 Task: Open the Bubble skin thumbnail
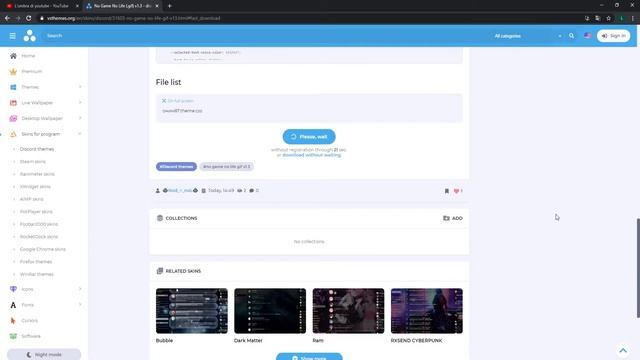tap(191, 311)
